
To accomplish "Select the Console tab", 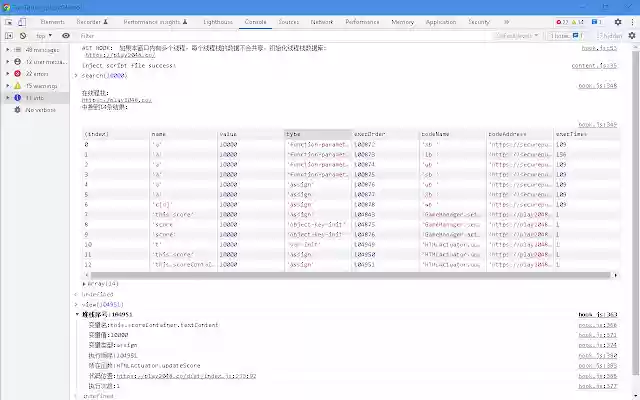I will (x=256, y=22).
